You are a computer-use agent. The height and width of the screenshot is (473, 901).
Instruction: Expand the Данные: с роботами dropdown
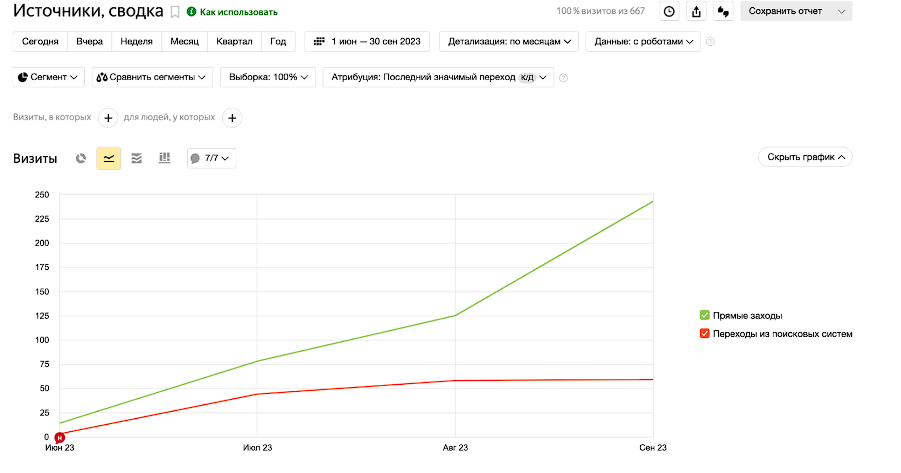(x=642, y=42)
